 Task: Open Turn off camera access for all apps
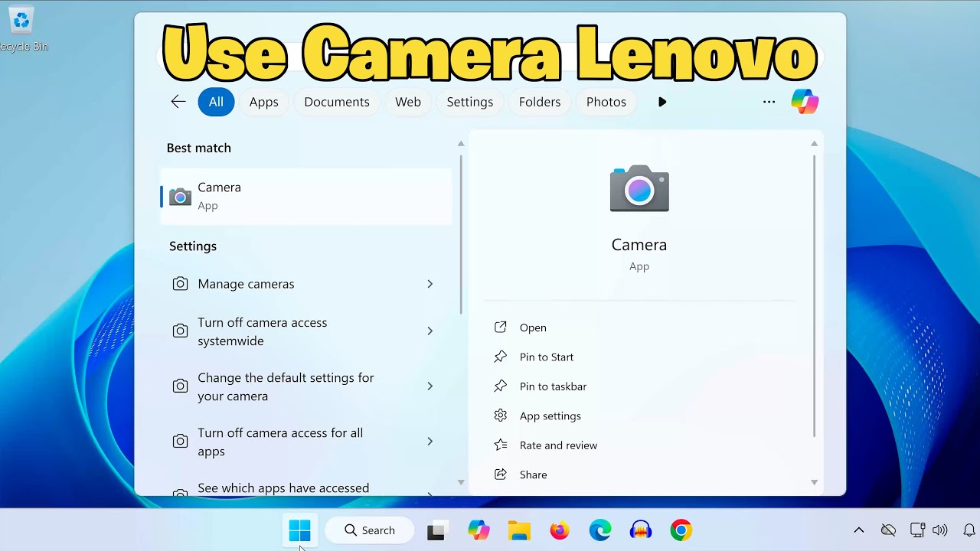(305, 442)
